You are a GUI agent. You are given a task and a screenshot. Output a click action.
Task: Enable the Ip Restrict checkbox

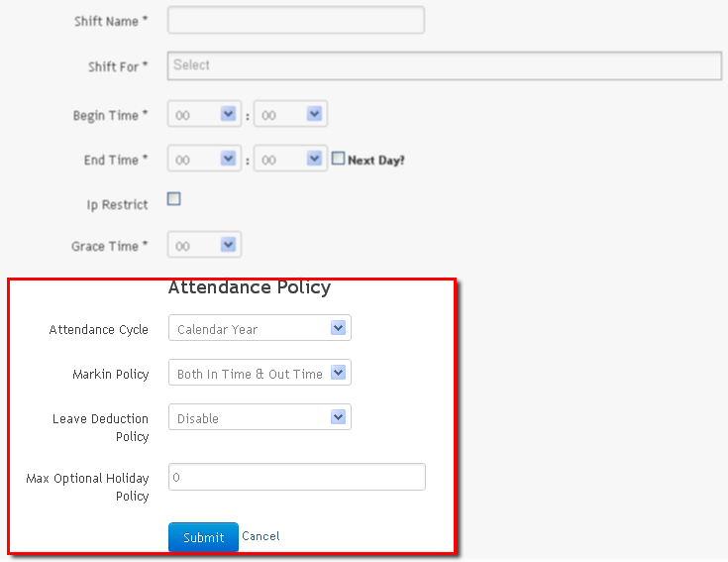173,199
